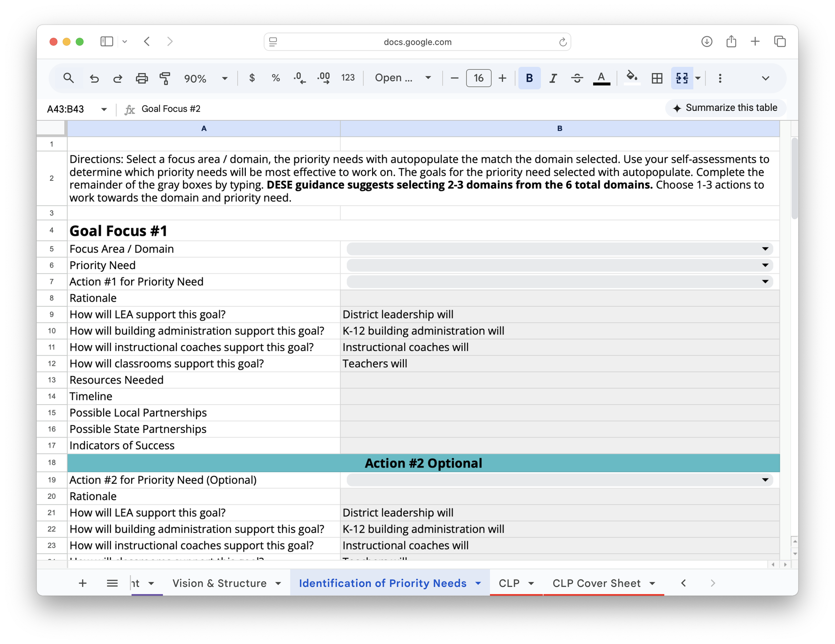The width and height of the screenshot is (835, 644).
Task: Open the Focus Area / Domain dropdown
Action: coord(765,249)
